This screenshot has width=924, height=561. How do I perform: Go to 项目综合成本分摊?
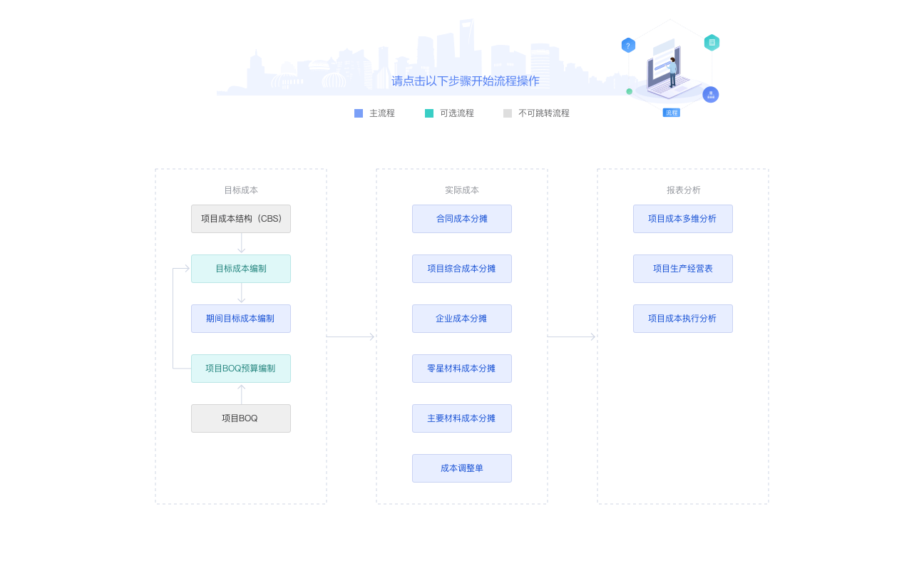coord(462,269)
